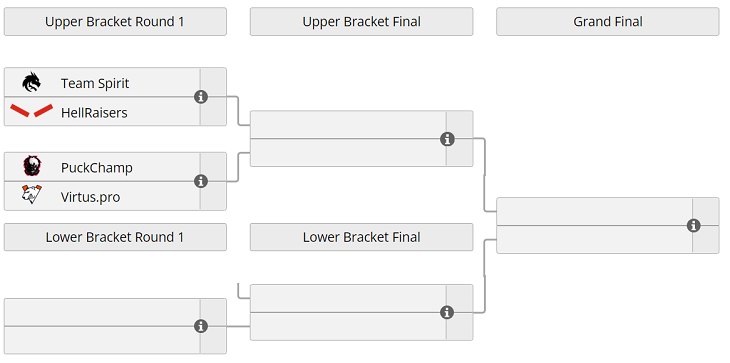The image size is (730, 363).
Task: Show Lower Bracket Round 1 match info icon
Action: coord(201,326)
